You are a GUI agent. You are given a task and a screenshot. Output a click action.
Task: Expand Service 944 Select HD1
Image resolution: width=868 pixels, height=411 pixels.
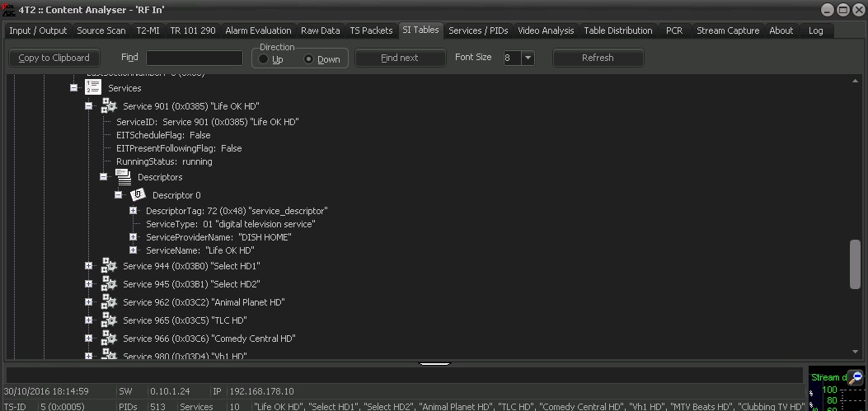click(88, 266)
